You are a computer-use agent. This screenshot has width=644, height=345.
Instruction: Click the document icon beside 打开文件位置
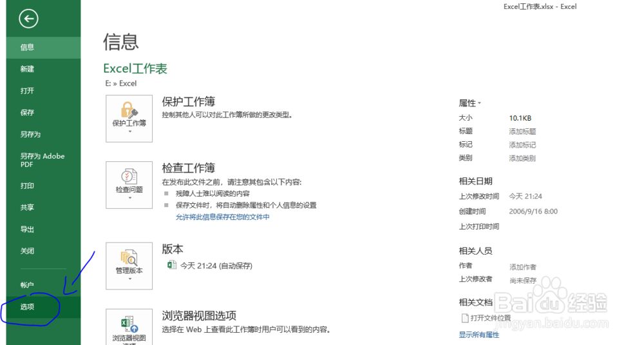click(x=465, y=318)
